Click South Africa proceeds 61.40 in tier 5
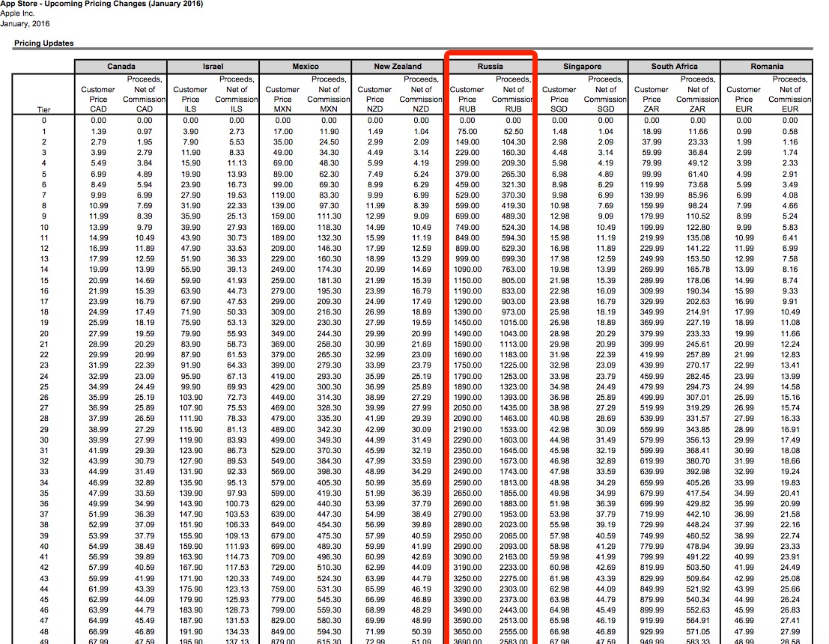This screenshot has width=829, height=644. pos(698,174)
